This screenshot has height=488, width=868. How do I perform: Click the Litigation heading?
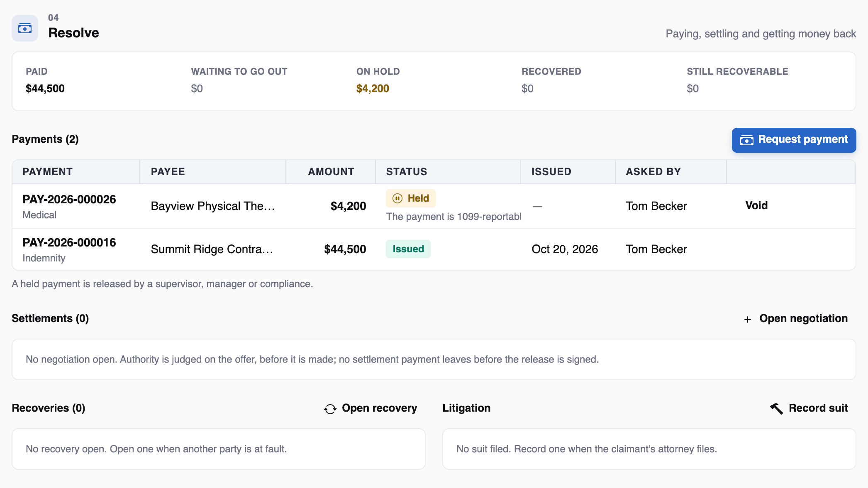(466, 408)
